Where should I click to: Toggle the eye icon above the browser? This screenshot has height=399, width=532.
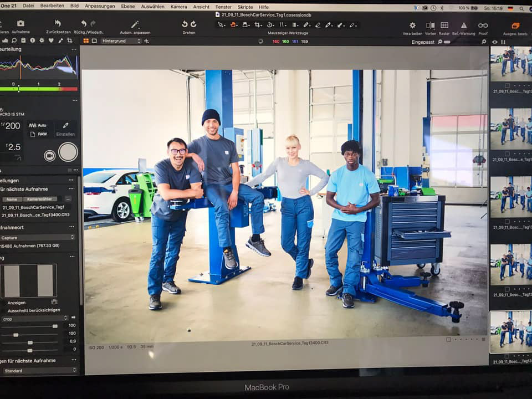(495, 42)
